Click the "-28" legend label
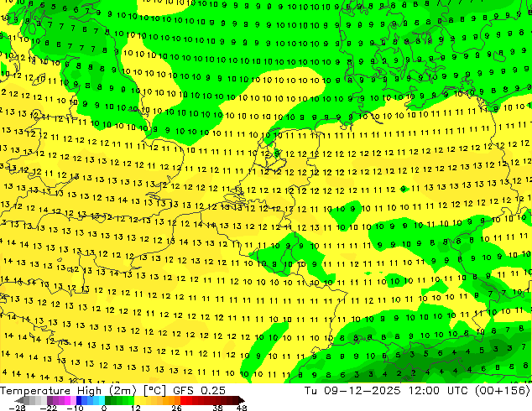Screen dimensions: 532x411 click(x=17, y=408)
